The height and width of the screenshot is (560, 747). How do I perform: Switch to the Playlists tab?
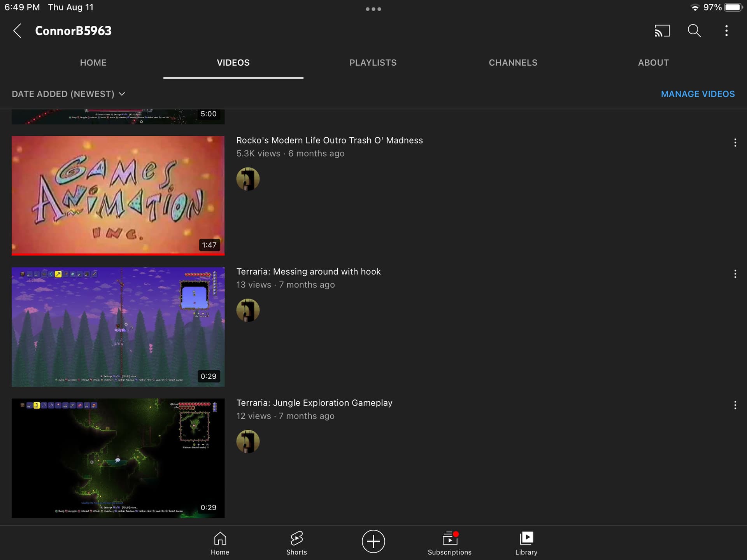(x=373, y=63)
